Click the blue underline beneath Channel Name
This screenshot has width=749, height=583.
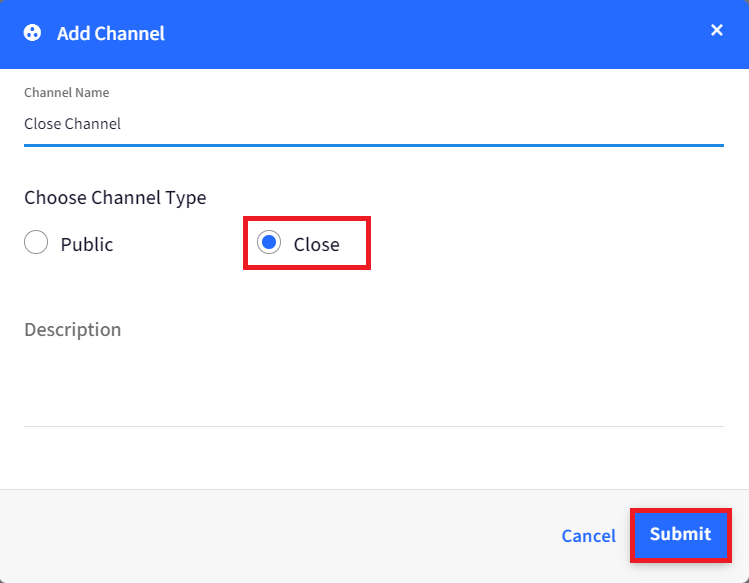pyautogui.click(x=374, y=145)
